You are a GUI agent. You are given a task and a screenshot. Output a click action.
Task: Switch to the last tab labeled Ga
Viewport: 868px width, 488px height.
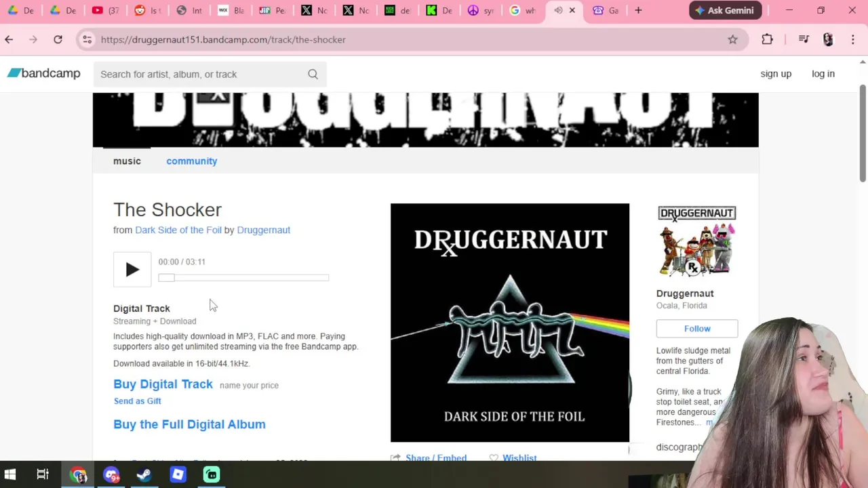click(x=606, y=10)
